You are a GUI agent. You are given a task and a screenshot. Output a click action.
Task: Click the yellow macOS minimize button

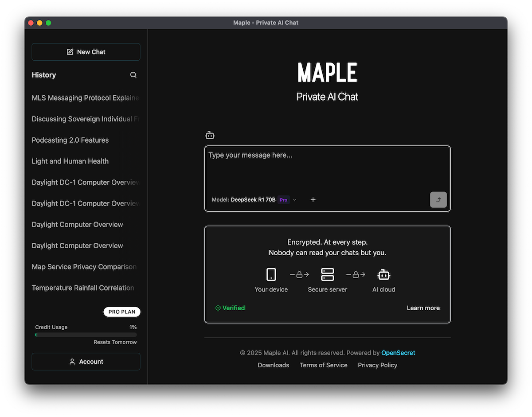coord(39,23)
